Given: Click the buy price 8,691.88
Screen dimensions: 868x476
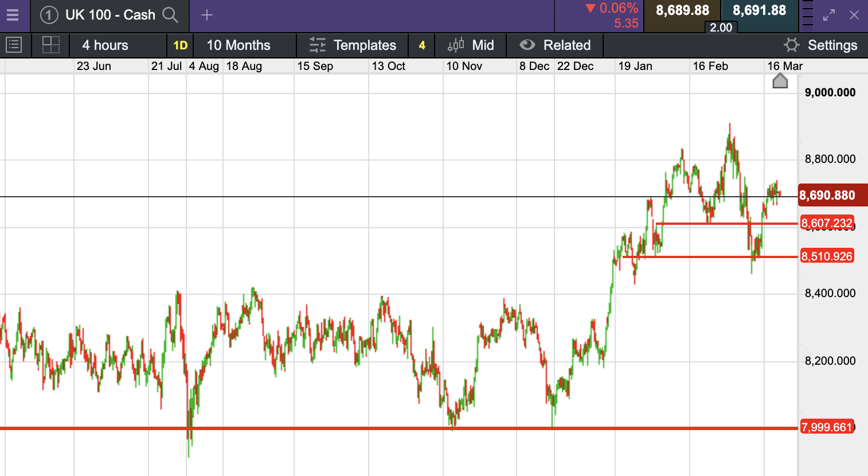Looking at the screenshot, I should pyautogui.click(x=759, y=10).
